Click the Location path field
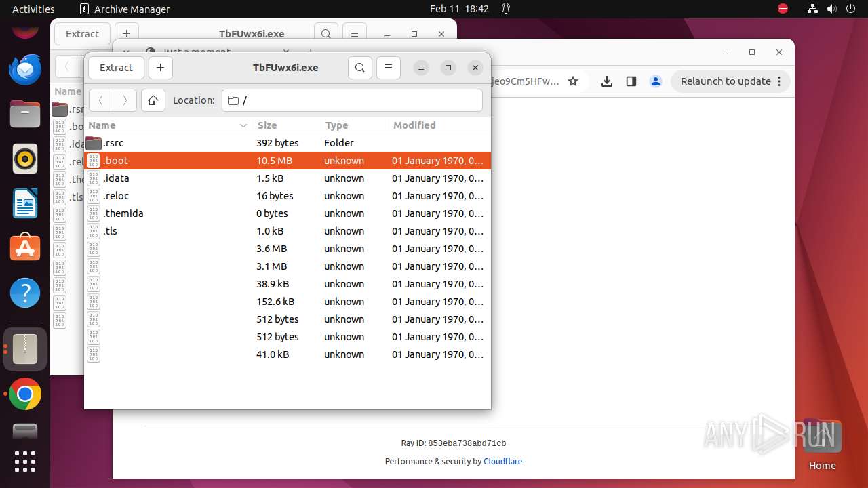 click(x=352, y=100)
